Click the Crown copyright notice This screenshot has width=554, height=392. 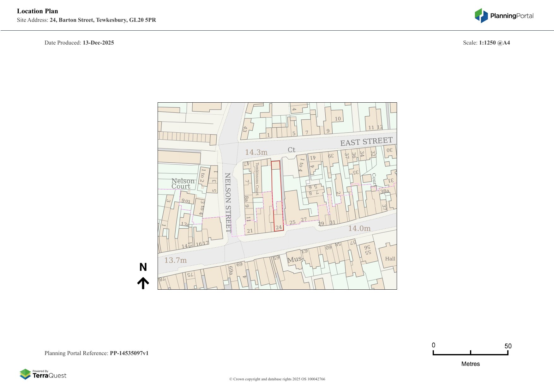click(x=277, y=379)
